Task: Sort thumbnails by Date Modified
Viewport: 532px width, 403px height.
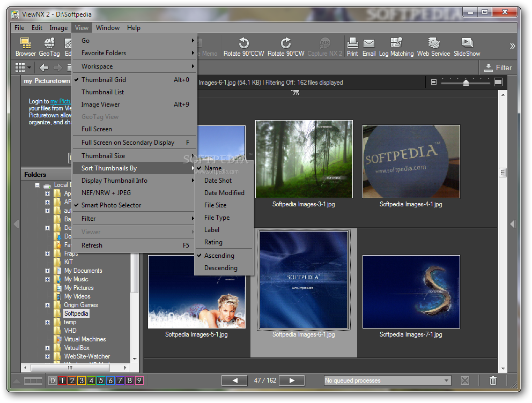Action: click(224, 193)
